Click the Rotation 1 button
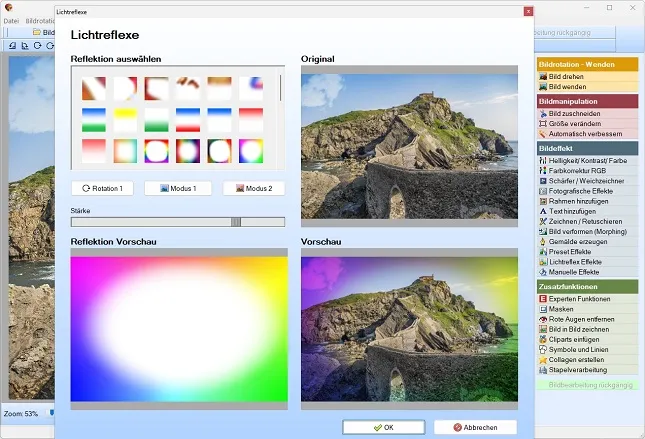This screenshot has height=439, width=645. (x=102, y=188)
